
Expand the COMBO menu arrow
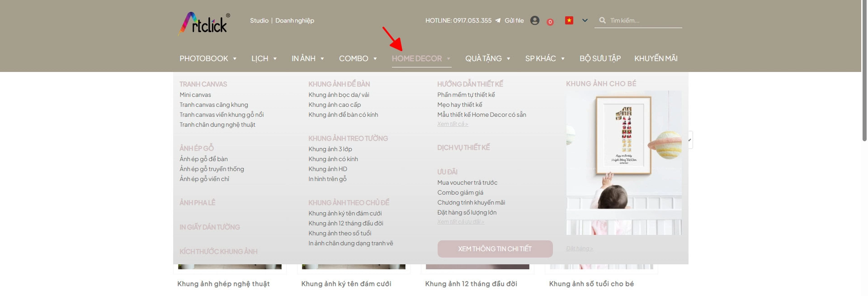[375, 59]
